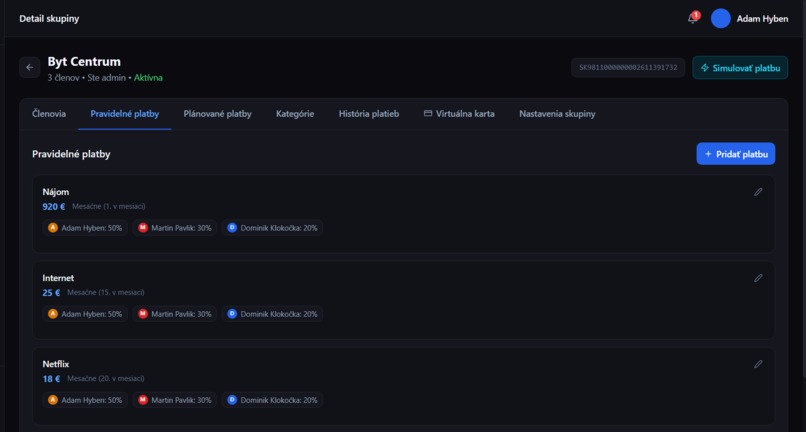
Task: Click the Detail skupiny page heading
Action: pyautogui.click(x=49, y=19)
